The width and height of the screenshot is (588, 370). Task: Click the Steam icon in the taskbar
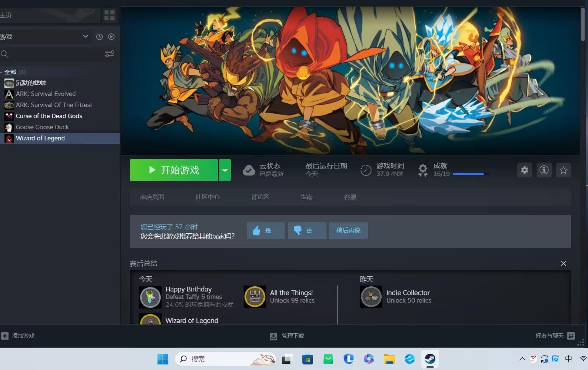pos(430,359)
